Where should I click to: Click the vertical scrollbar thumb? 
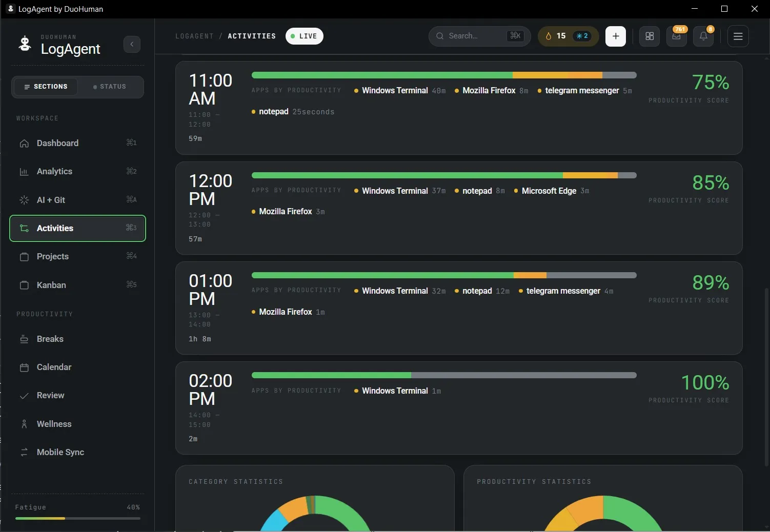click(x=766, y=377)
